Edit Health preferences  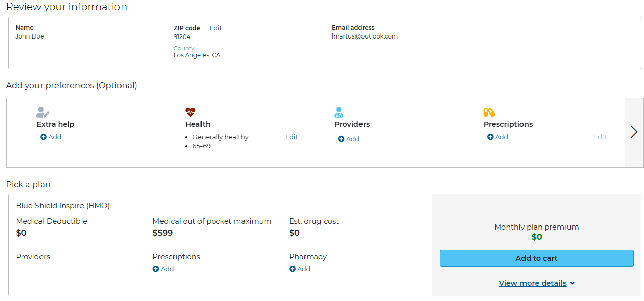click(292, 137)
